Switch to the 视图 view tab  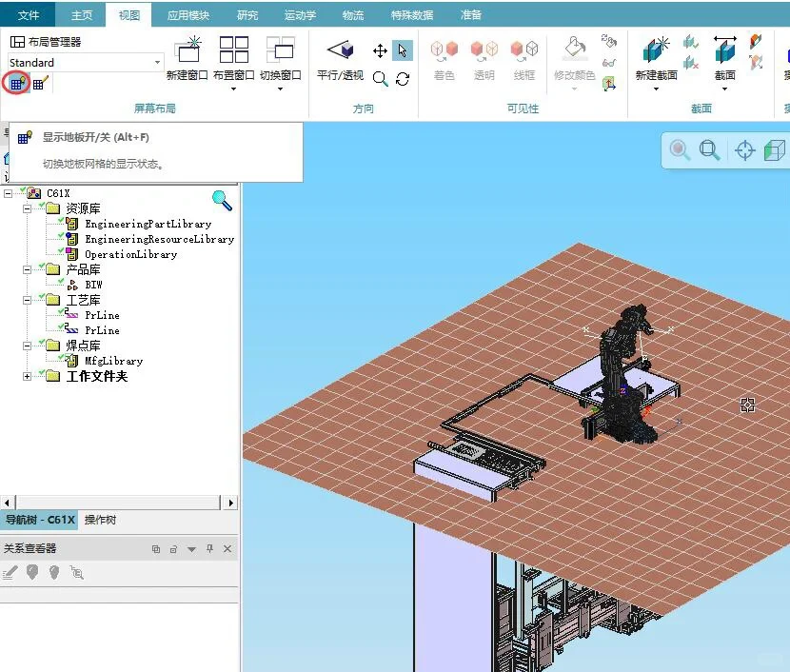[129, 15]
